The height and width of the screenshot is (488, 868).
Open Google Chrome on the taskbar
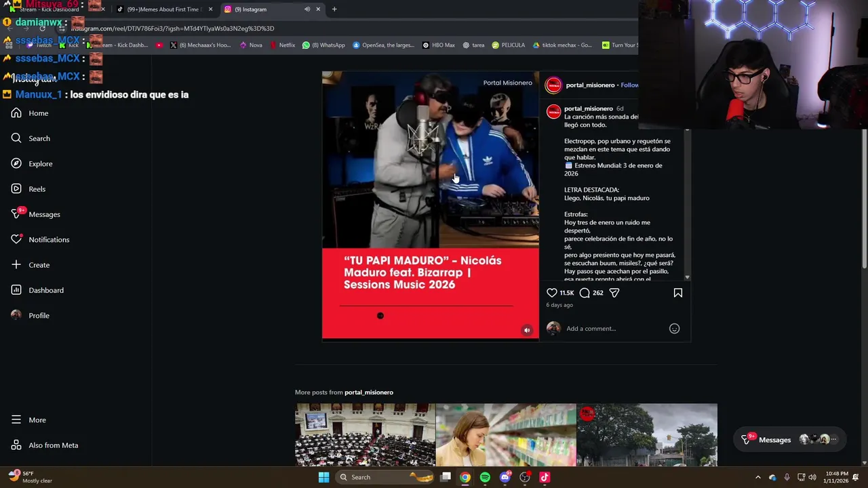pyautogui.click(x=465, y=477)
